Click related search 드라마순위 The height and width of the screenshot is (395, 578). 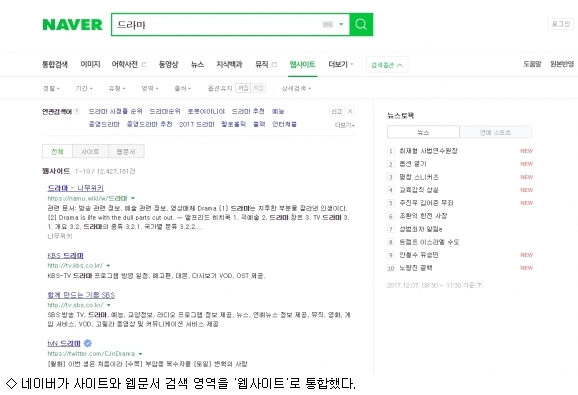pos(165,111)
